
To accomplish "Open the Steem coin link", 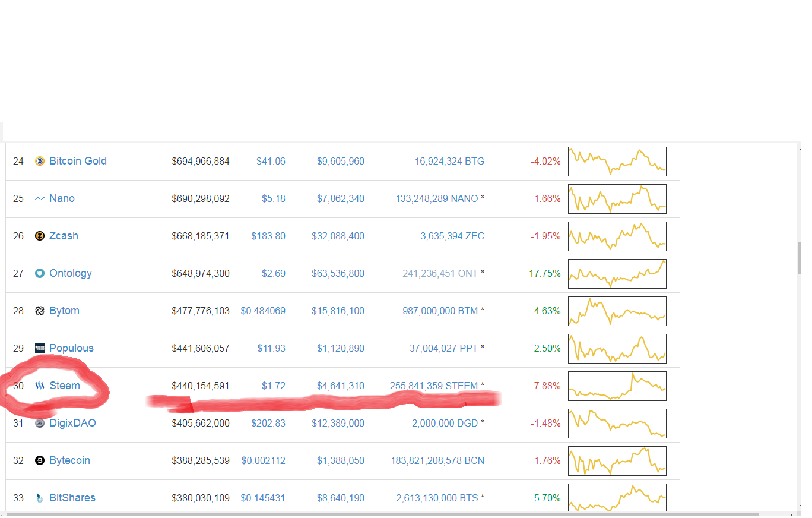I will click(x=64, y=386).
